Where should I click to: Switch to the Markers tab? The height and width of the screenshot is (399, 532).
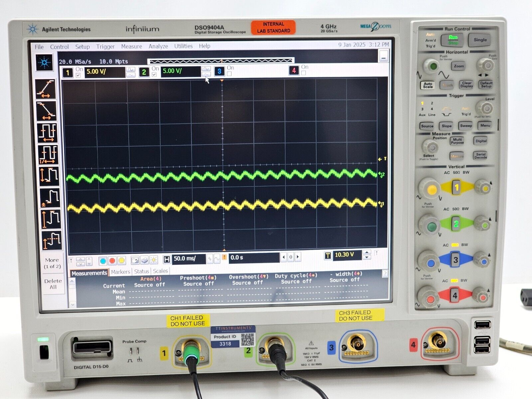[x=121, y=272]
